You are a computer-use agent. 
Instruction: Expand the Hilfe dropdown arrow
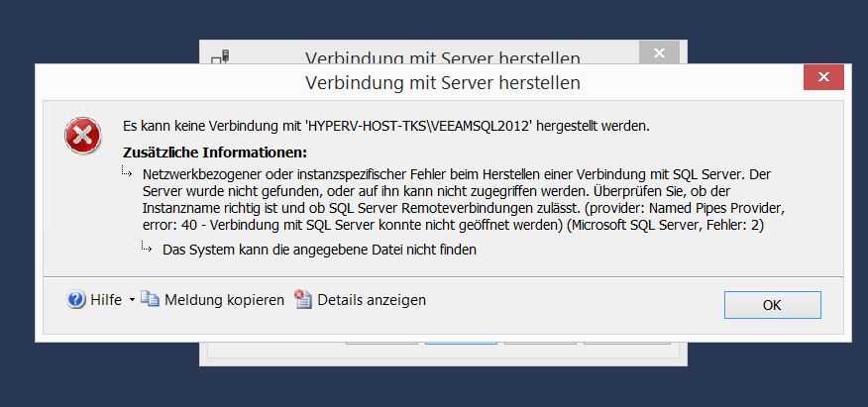[132, 300]
